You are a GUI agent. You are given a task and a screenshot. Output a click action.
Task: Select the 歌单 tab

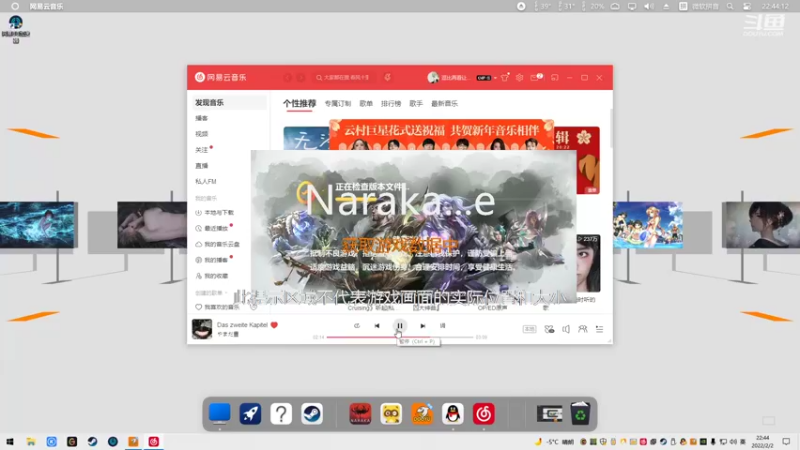pyautogui.click(x=366, y=104)
